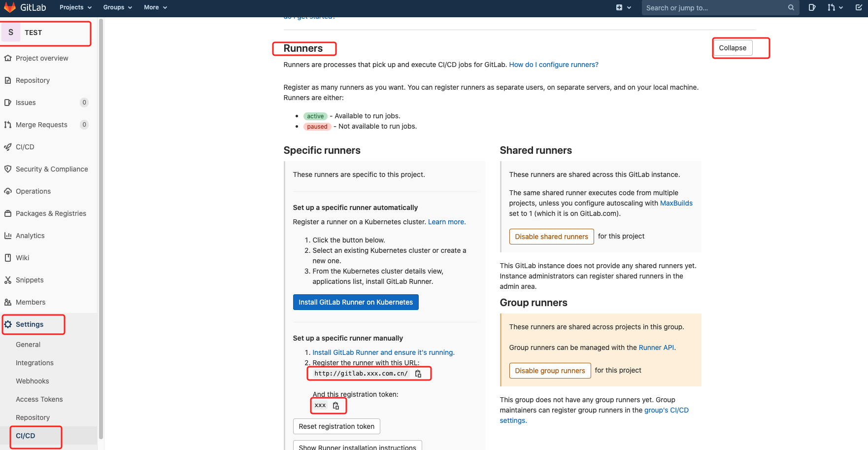Open Learn more Kubernetes link

coord(447,222)
